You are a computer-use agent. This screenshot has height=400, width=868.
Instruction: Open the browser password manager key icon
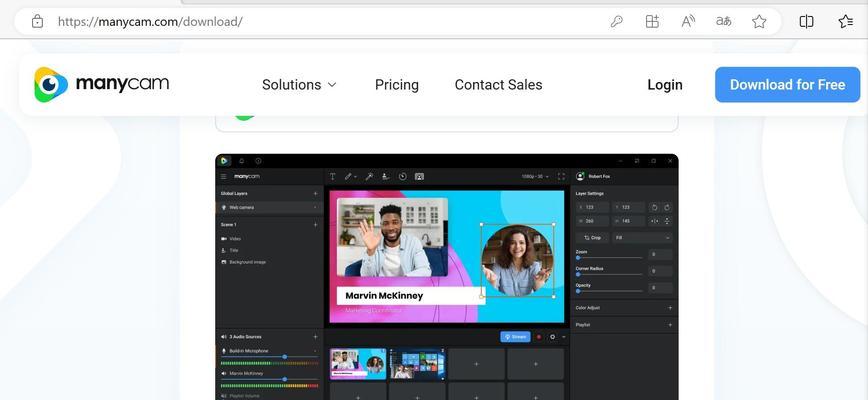616,22
